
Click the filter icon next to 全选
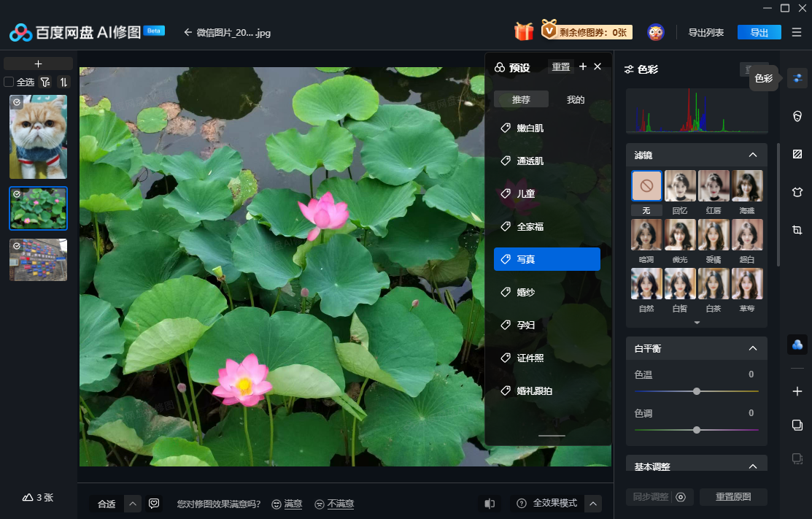pyautogui.click(x=45, y=82)
